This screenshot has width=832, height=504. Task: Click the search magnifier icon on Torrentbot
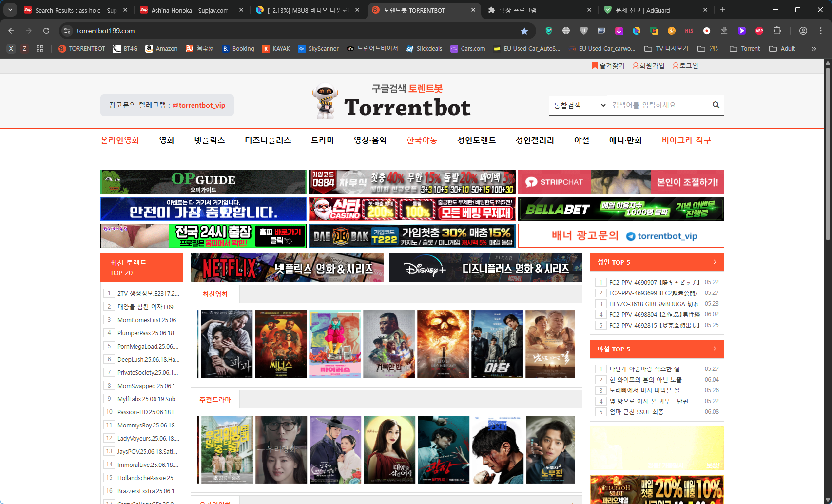[716, 105]
